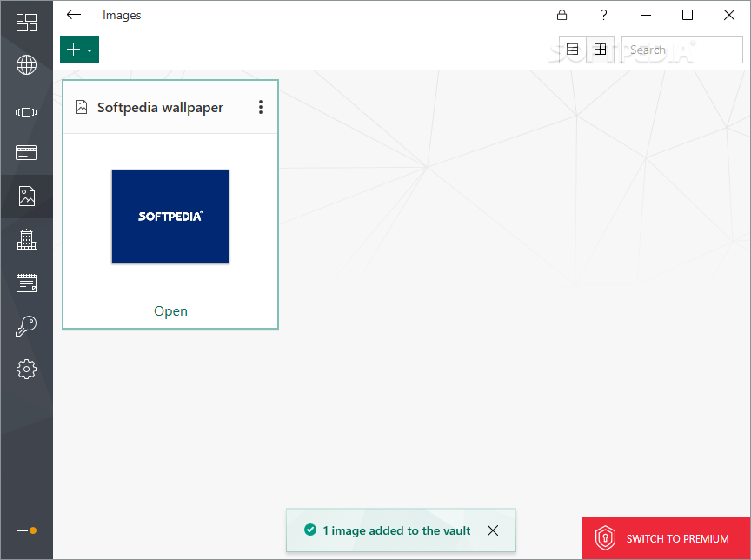
Task: Click the Switch to Premium button
Action: tap(666, 538)
